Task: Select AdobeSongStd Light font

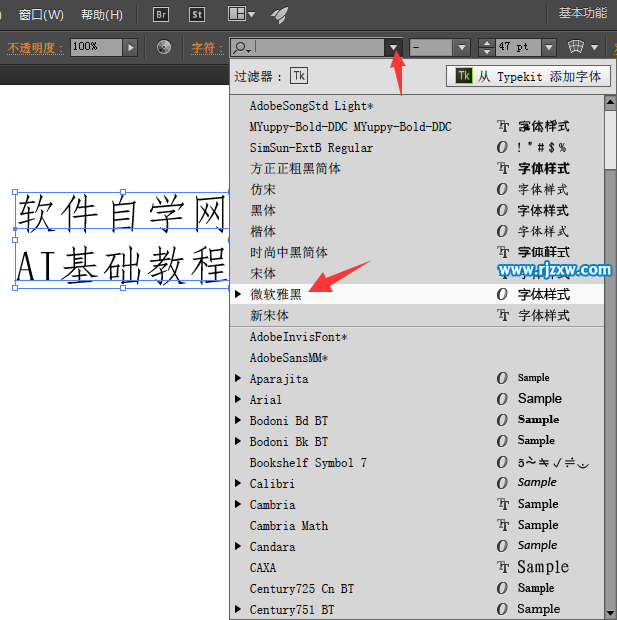Action: [x=417, y=106]
